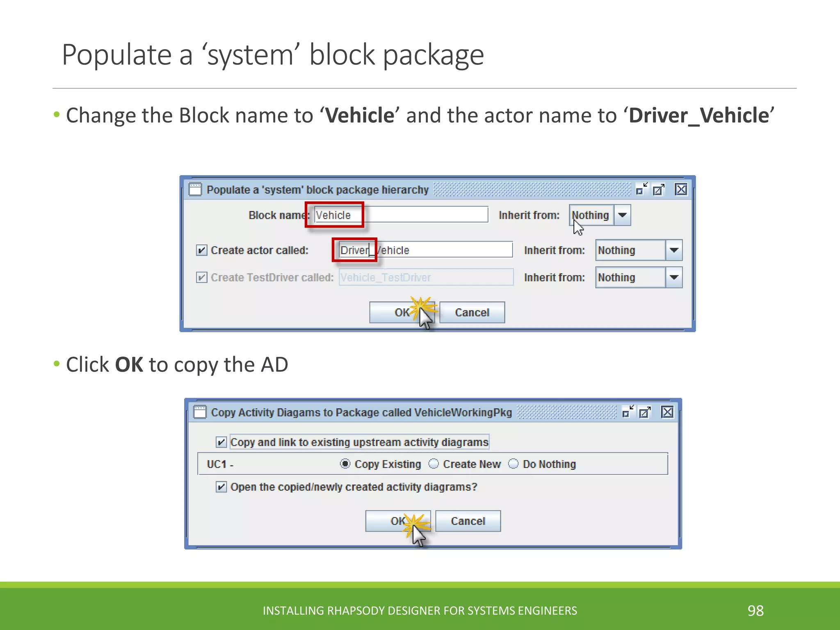The width and height of the screenshot is (840, 630).
Task: Toggle Copy and link to existing upstream diagrams
Action: click(x=221, y=442)
